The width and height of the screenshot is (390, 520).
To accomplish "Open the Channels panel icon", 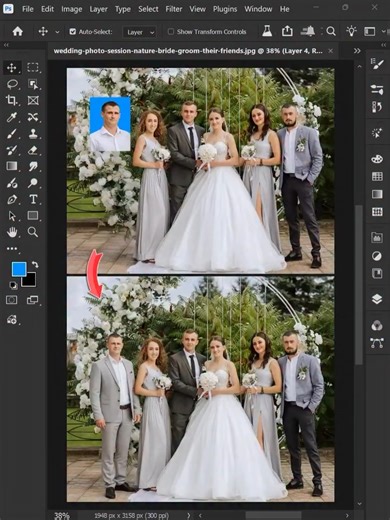I will 377,325.
